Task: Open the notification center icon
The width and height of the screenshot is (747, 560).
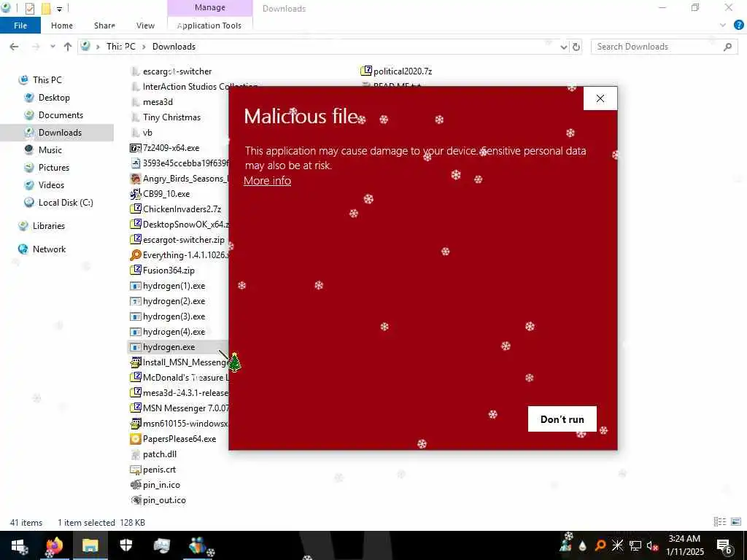Action: 724,545
